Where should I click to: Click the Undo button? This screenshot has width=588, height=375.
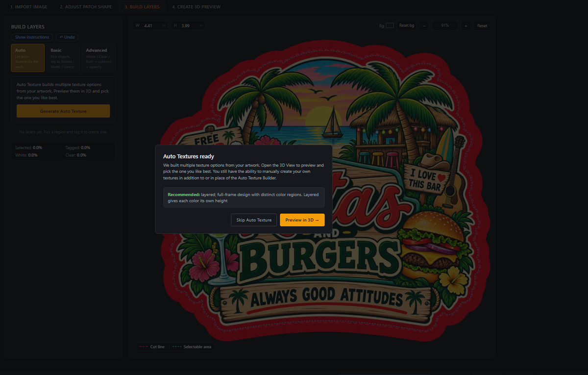point(67,37)
